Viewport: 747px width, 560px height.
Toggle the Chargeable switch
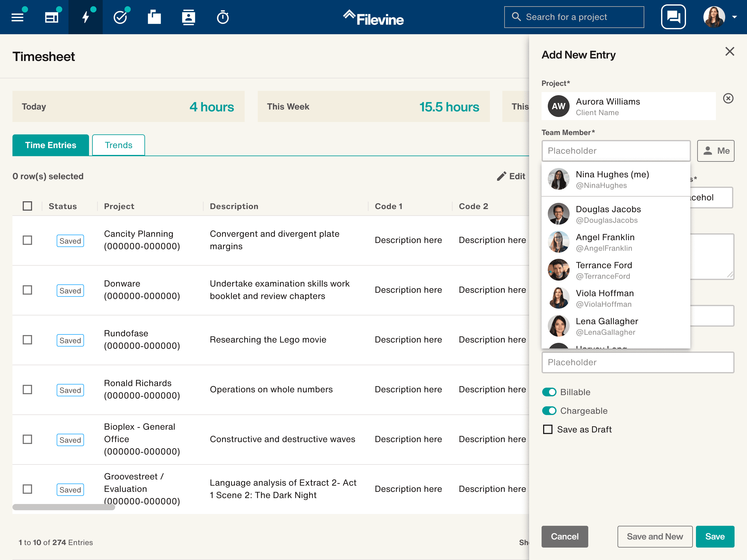pos(549,411)
